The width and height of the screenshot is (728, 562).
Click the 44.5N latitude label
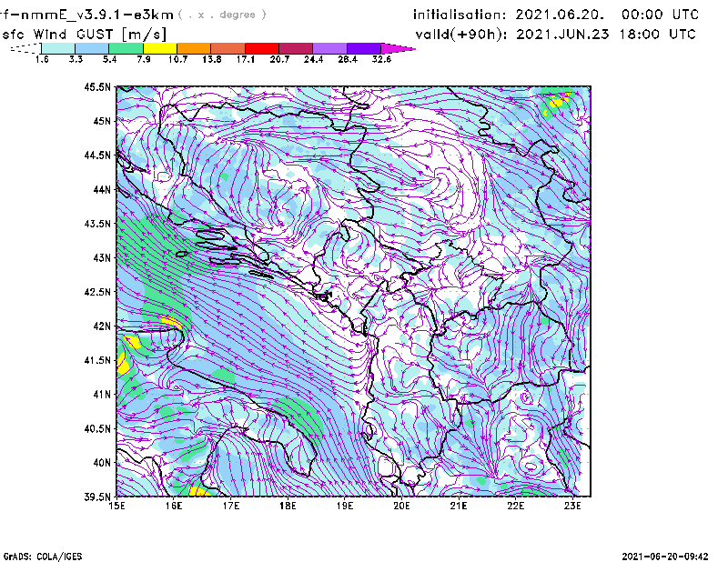click(98, 155)
